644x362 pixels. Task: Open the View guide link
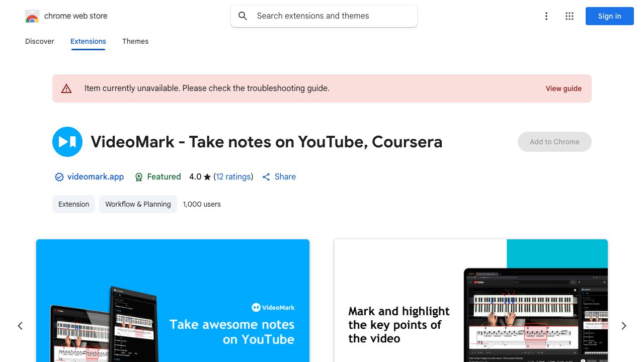point(563,88)
